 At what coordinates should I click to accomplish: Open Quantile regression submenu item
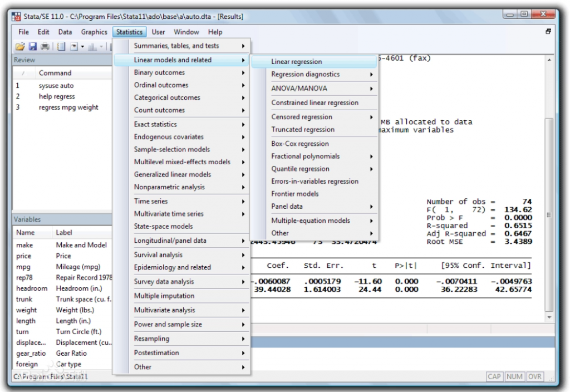pyautogui.click(x=314, y=169)
